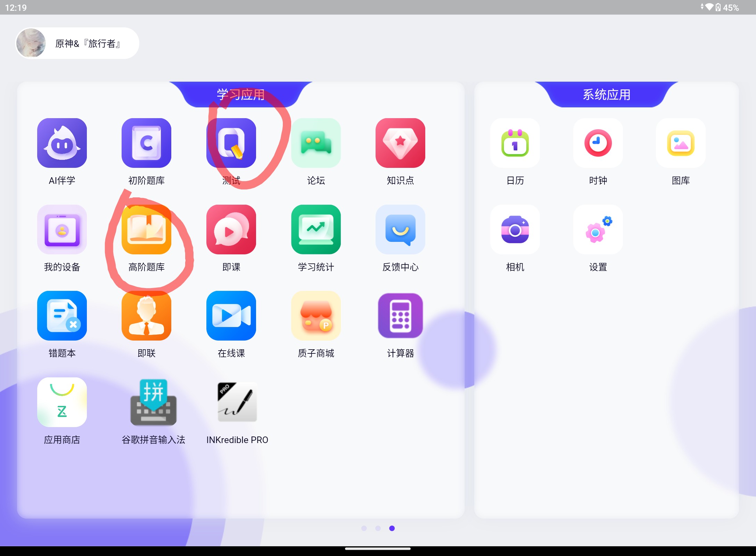The width and height of the screenshot is (756, 556).
Task: Open the 论坛 forum app
Action: [x=316, y=143]
